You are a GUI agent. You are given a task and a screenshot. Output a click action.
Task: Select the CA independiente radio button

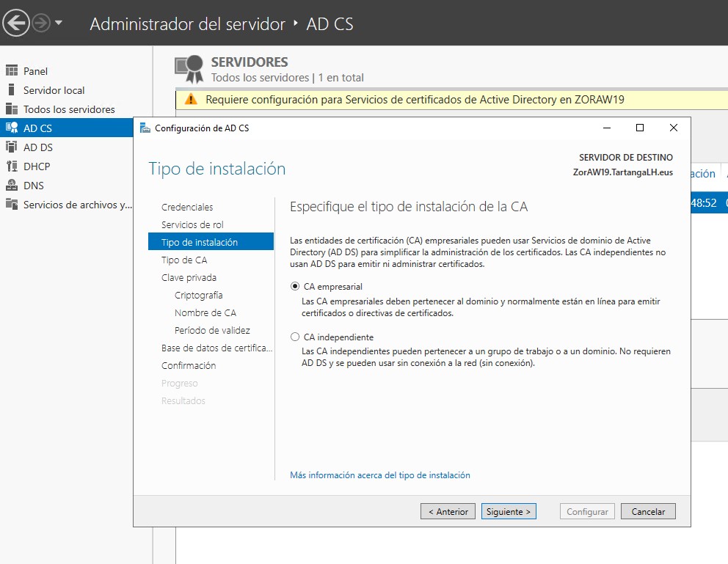295,337
